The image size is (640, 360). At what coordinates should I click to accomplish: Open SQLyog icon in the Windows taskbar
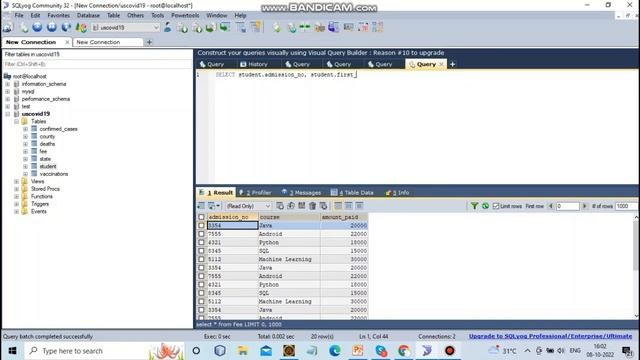click(x=427, y=351)
